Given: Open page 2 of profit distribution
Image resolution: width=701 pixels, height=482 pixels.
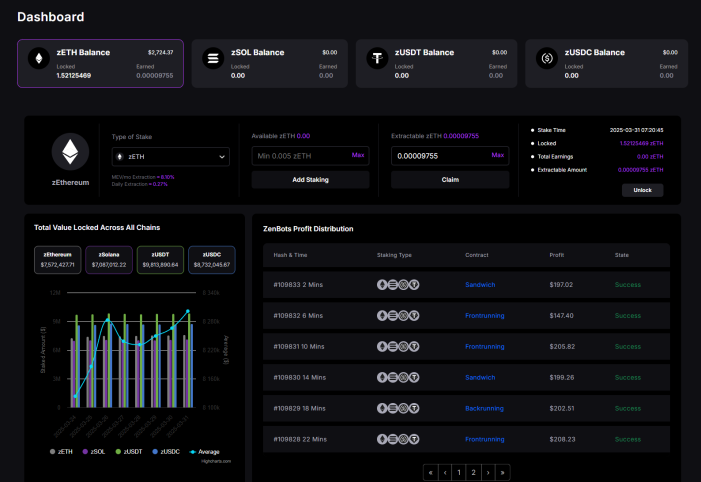Looking at the screenshot, I should (473, 472).
